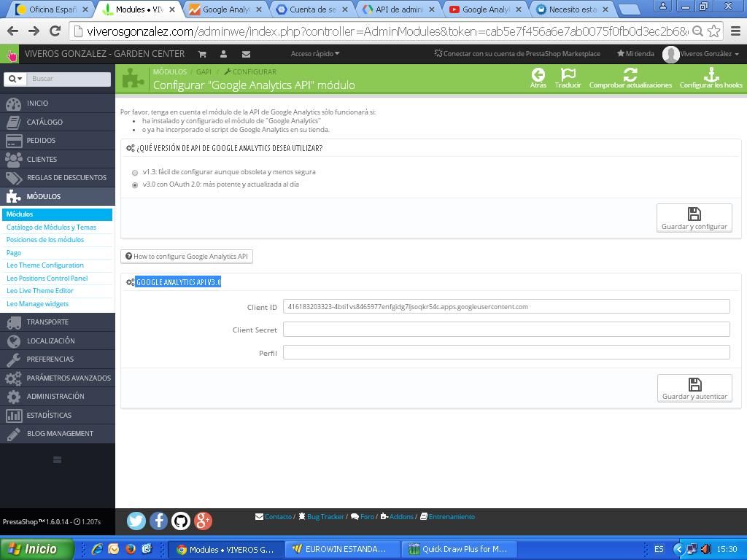This screenshot has height=560, width=747.
Task: Open the PEDIDOS sidebar menu
Action: 57,141
